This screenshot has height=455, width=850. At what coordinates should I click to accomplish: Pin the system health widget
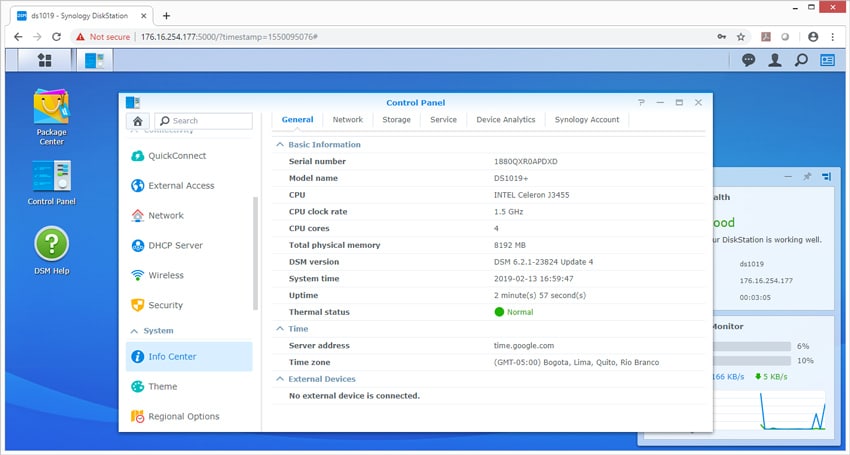tap(807, 177)
